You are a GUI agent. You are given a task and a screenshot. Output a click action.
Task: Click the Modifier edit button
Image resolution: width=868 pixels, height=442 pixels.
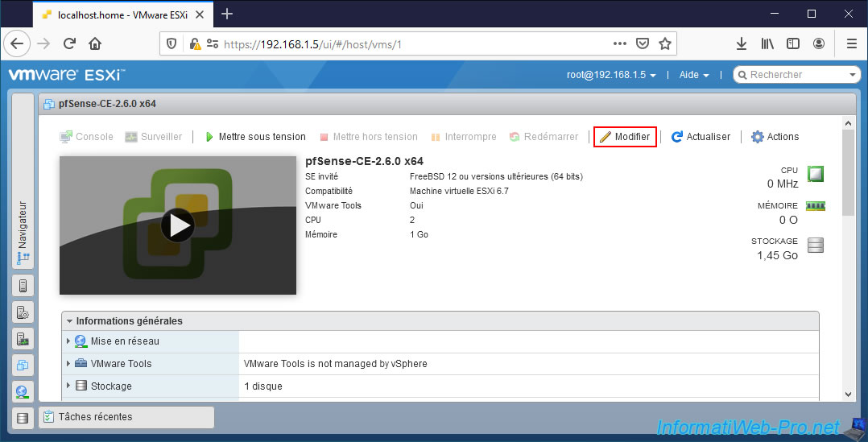(625, 137)
